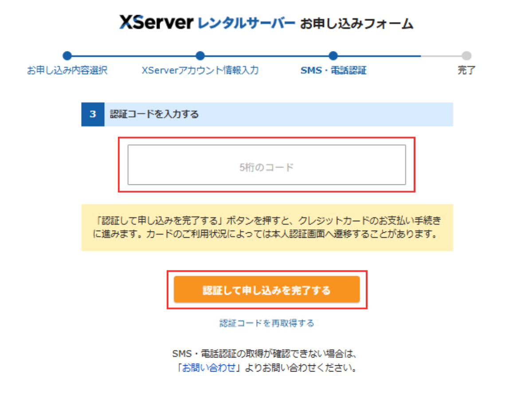The height and width of the screenshot is (399, 532).
Task: Click the XServer logo
Action: click(156, 23)
